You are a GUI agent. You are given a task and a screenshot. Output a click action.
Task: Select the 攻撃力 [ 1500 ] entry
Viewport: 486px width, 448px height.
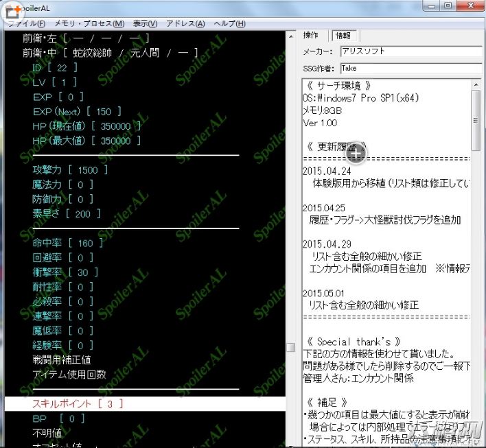[70, 169]
